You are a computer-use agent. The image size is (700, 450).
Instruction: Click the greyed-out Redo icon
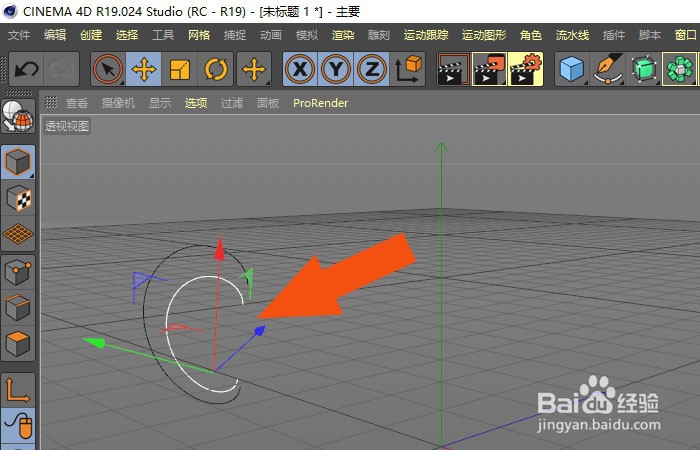(61, 69)
